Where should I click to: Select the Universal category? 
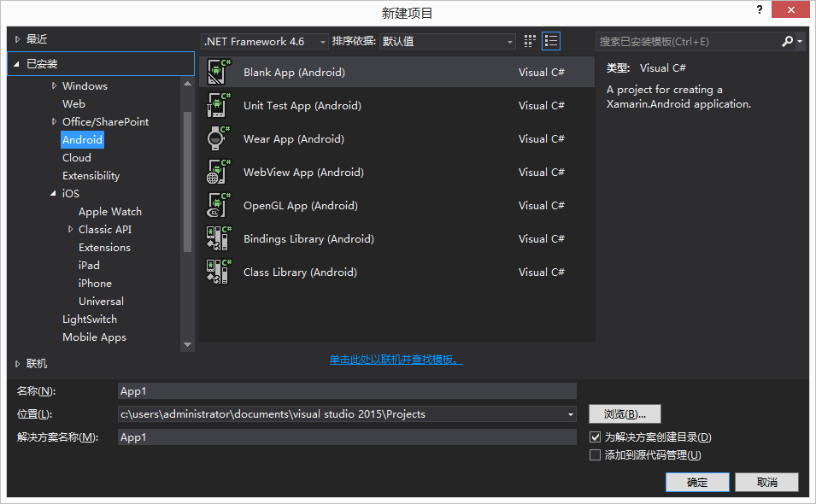[x=101, y=302]
